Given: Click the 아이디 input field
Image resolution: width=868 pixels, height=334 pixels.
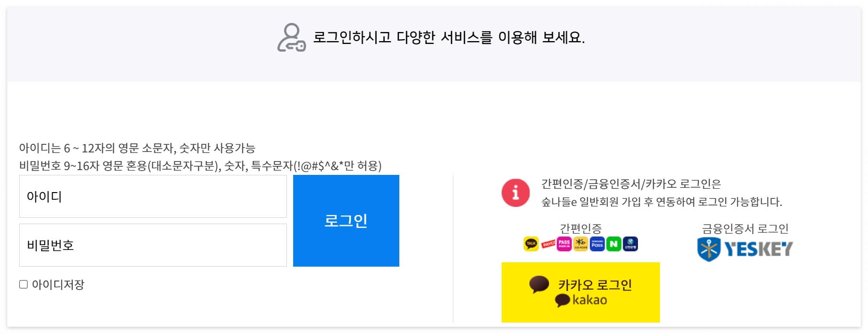Looking at the screenshot, I should (x=152, y=196).
